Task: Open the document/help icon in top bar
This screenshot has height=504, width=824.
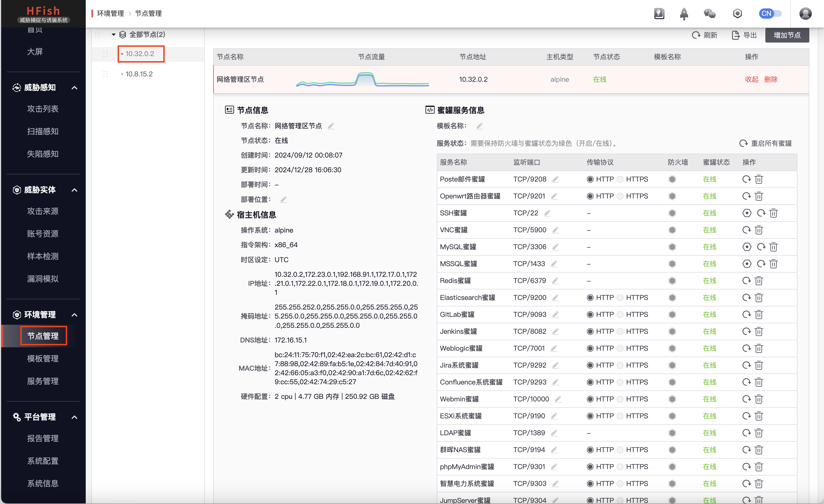Action: pyautogui.click(x=659, y=14)
